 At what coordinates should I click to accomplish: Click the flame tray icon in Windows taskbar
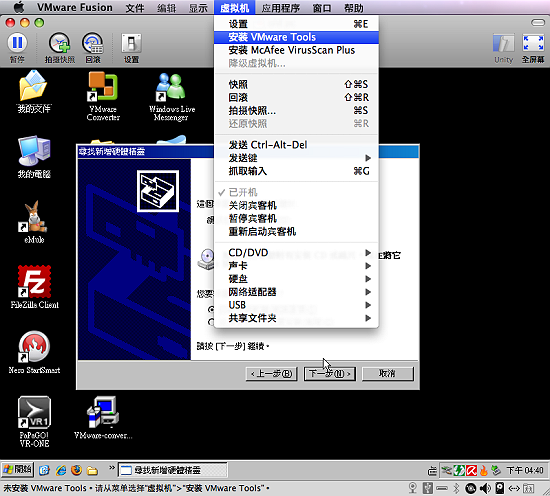[x=484, y=470]
